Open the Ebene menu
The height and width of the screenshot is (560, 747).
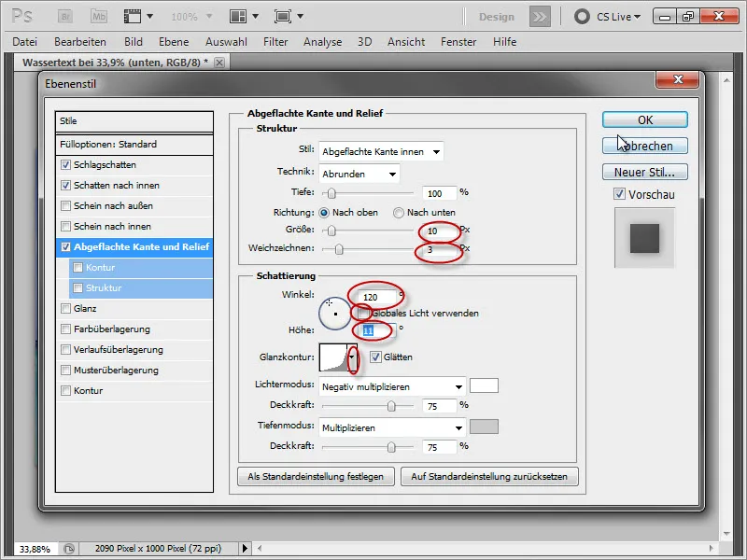[174, 42]
